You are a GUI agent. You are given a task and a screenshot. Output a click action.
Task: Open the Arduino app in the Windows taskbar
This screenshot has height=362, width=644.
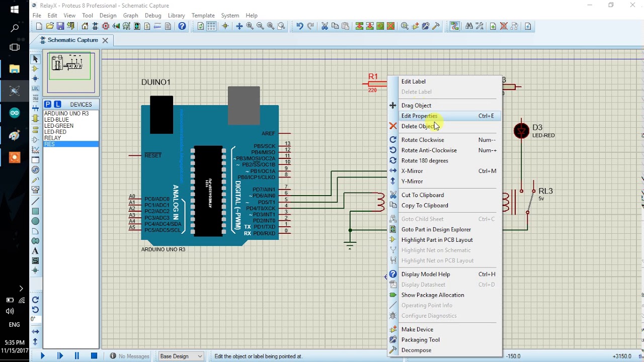click(x=15, y=113)
